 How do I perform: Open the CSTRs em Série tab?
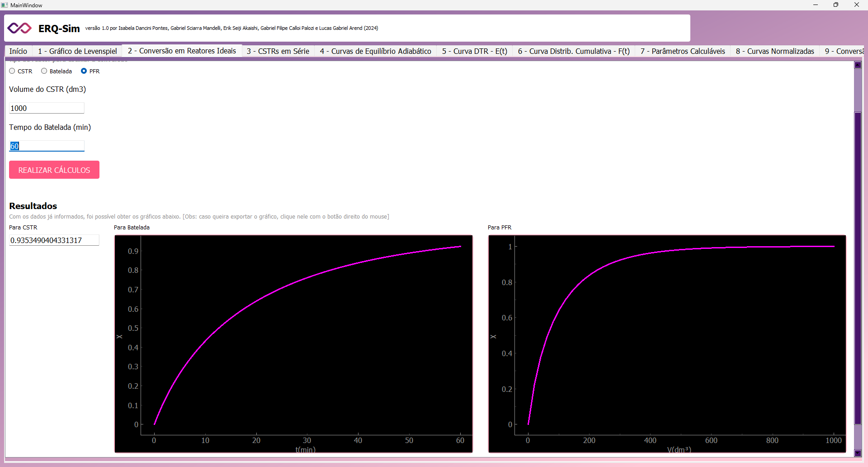[278, 51]
